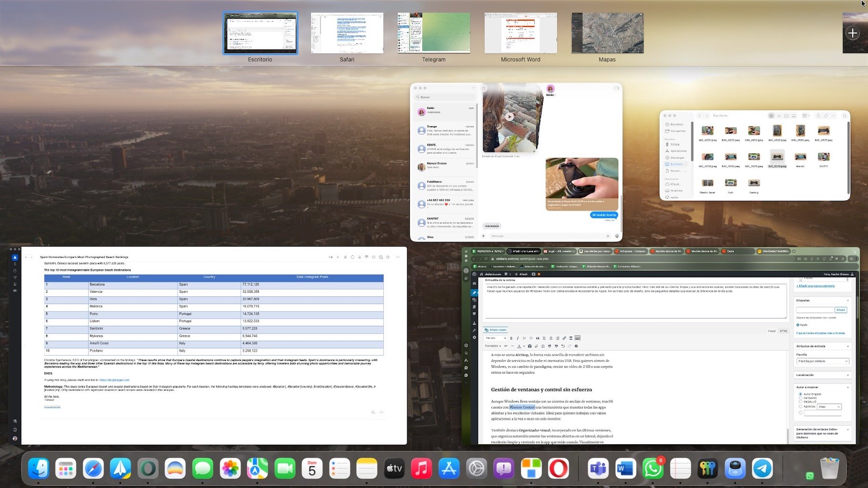Open WhatsApp with the 6 badge
Viewport: 868px width, 488px height.
coord(652,468)
